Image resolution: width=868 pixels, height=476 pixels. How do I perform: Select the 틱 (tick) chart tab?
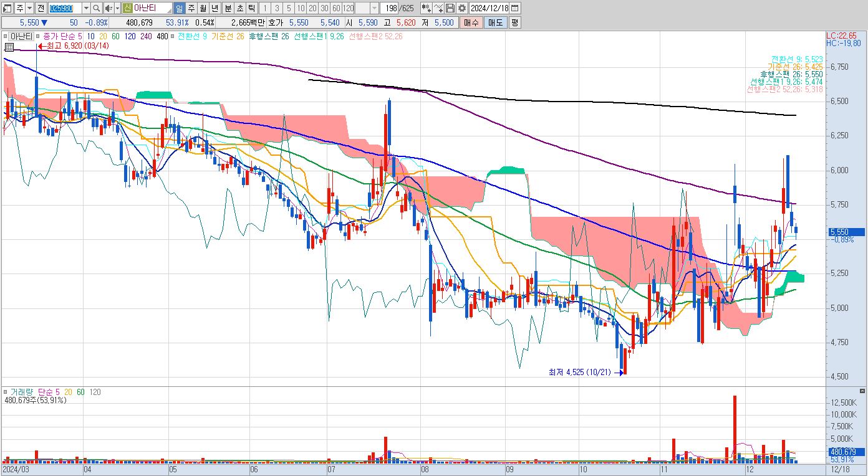pyautogui.click(x=252, y=8)
